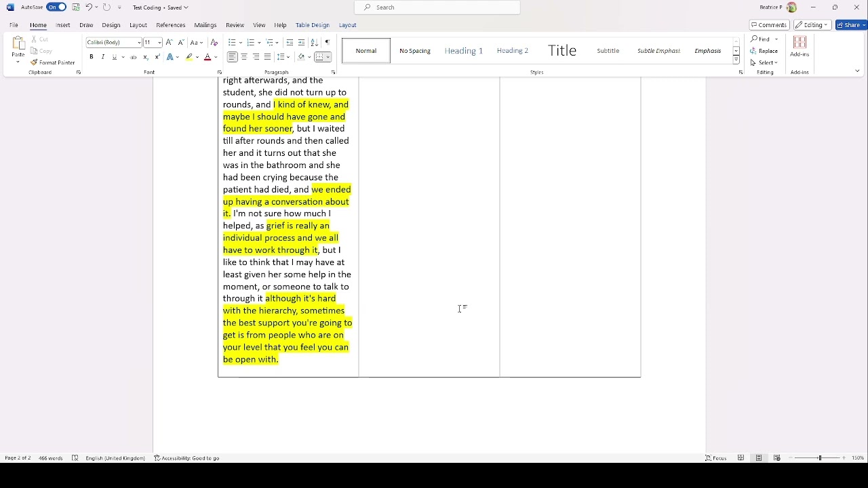Toggle show paragraph marks
This screenshot has width=868, height=488.
click(x=327, y=43)
